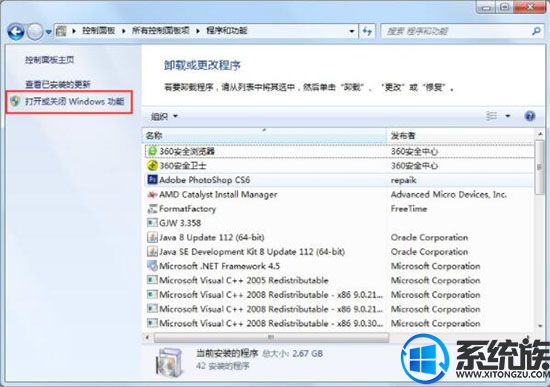Click the vertical scrollbar up arrow
The width and height of the screenshot is (550, 387).
coord(540,134)
